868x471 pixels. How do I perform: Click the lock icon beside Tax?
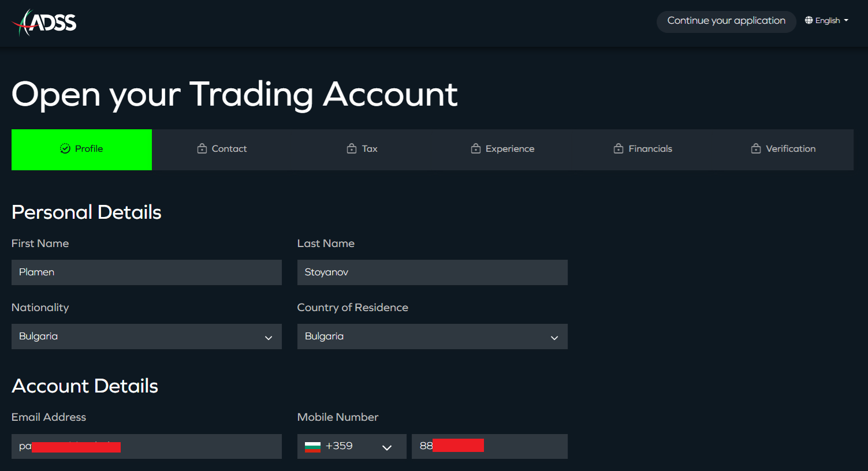[352, 149]
